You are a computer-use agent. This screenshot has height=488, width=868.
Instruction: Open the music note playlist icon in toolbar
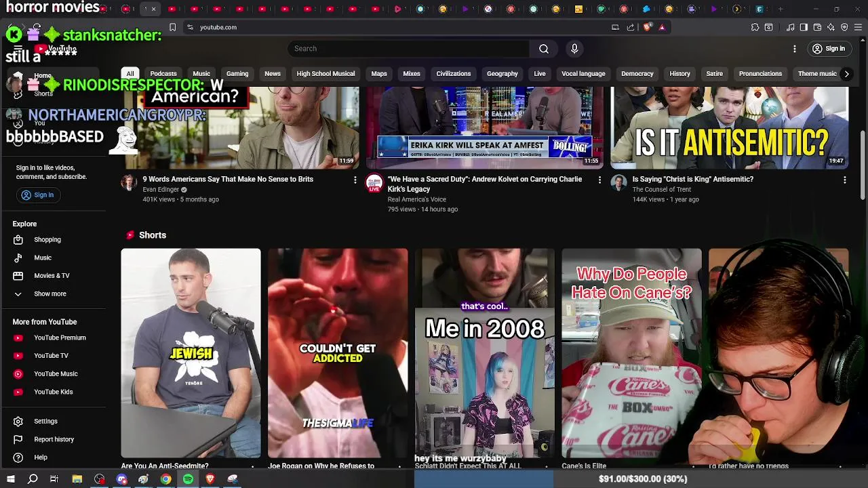(x=791, y=27)
